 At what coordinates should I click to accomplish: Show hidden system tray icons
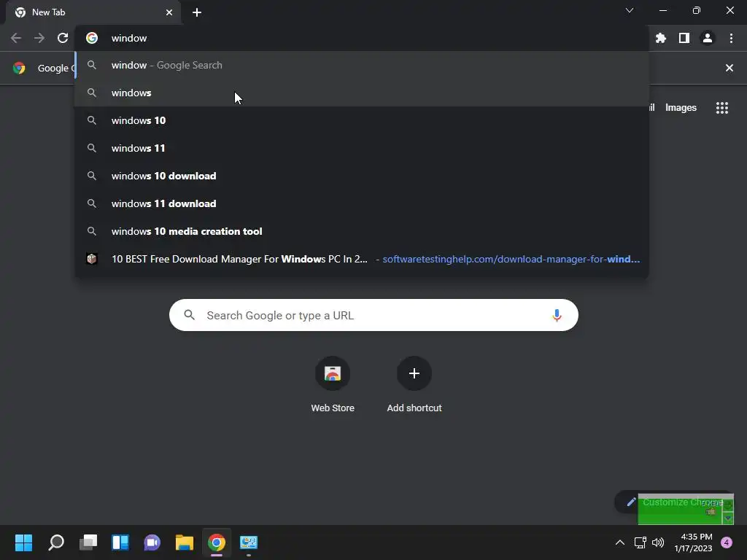pyautogui.click(x=620, y=542)
